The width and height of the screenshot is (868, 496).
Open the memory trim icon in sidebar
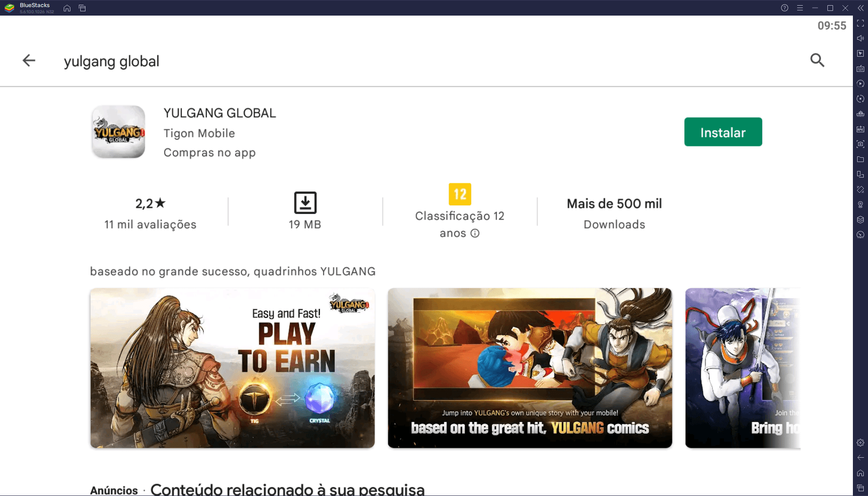[860, 114]
